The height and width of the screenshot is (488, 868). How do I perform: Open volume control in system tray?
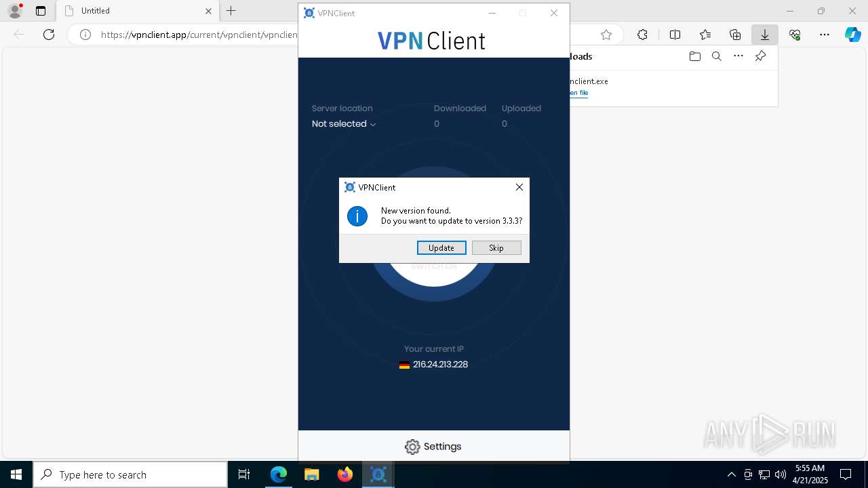coord(781,474)
